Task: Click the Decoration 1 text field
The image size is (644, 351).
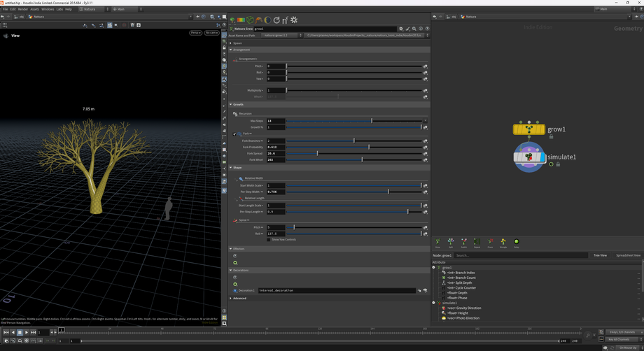Action: pyautogui.click(x=336, y=290)
